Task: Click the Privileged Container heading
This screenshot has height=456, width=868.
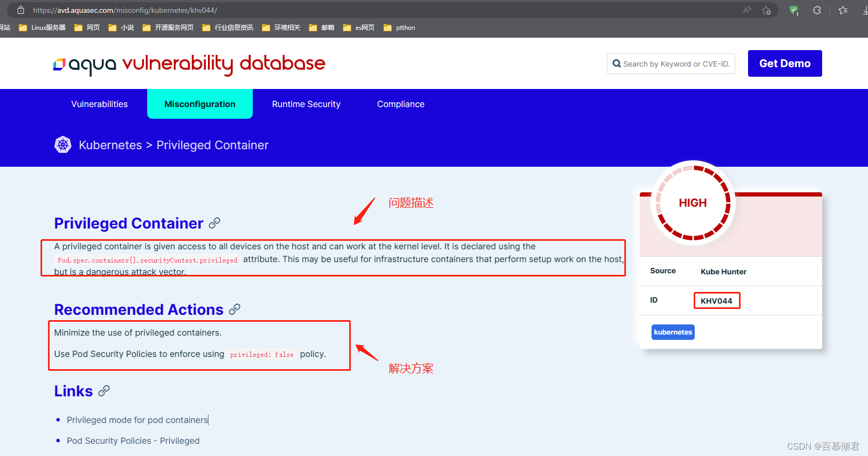Action: pyautogui.click(x=128, y=223)
